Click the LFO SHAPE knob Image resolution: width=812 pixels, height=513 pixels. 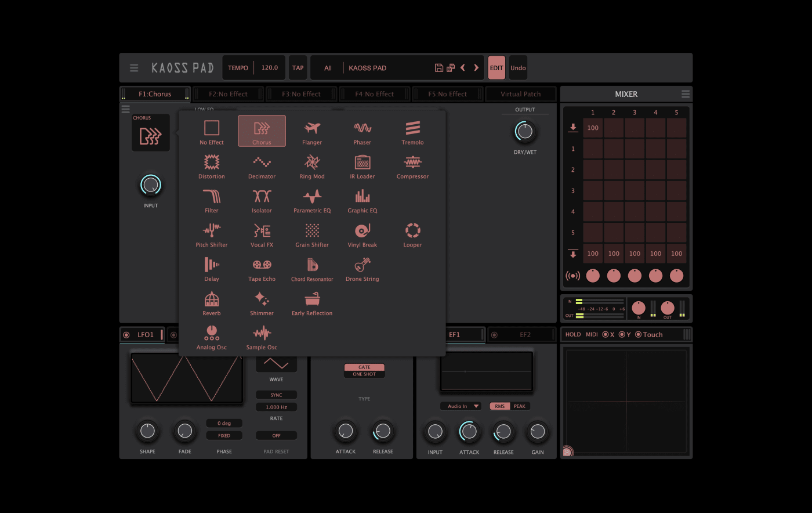click(x=147, y=431)
